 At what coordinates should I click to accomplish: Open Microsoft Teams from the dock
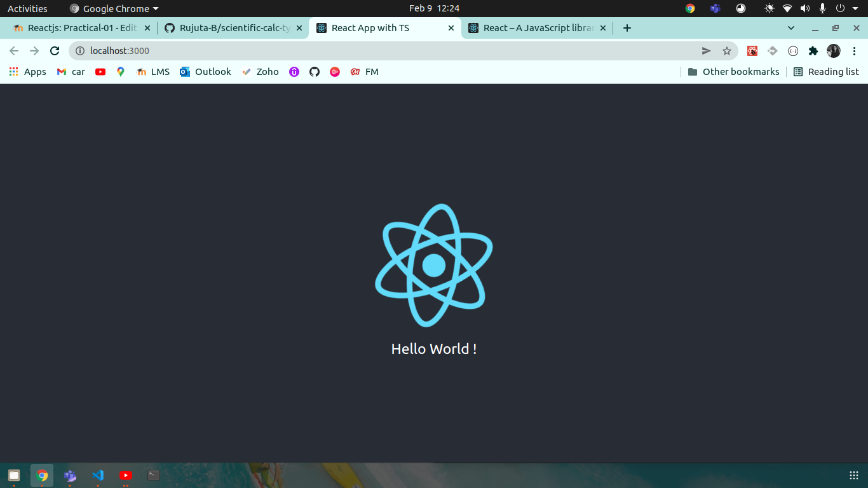click(x=70, y=475)
